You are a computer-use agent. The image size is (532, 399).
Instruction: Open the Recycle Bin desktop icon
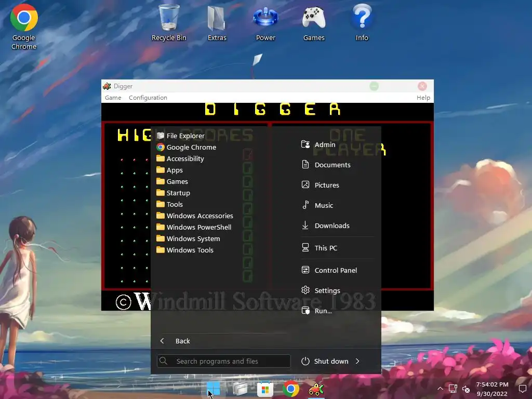[x=169, y=23]
